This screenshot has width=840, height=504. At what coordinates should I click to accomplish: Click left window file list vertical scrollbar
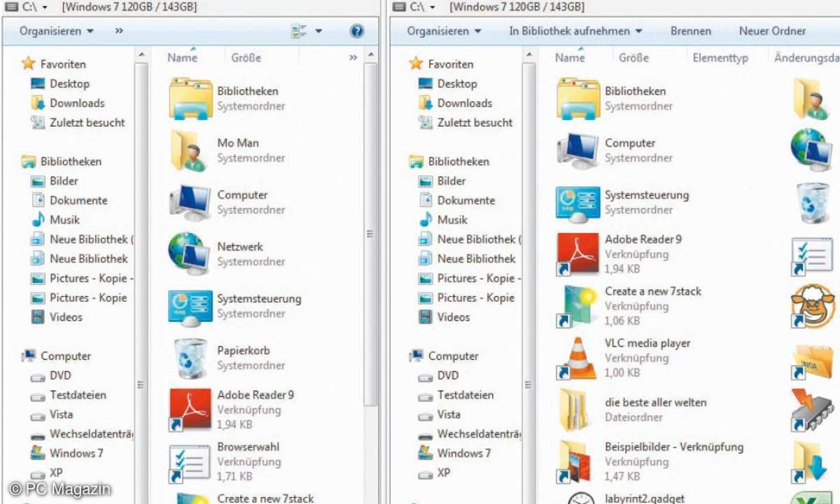[371, 234]
